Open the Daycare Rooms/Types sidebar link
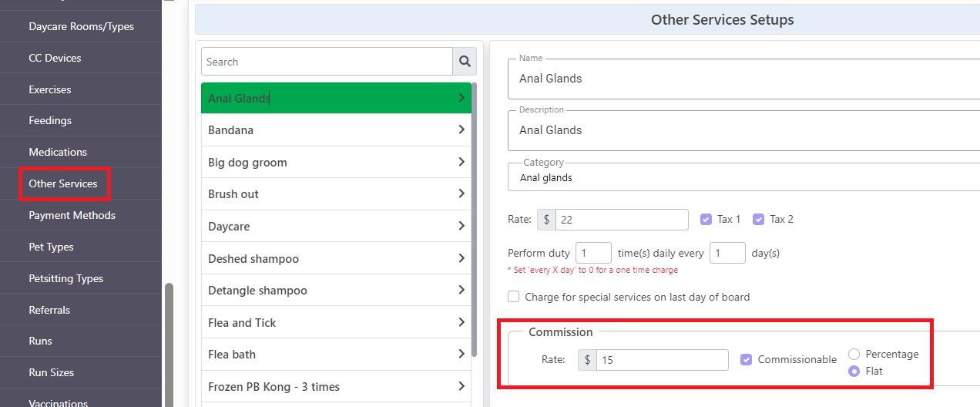The image size is (980, 407). (82, 26)
